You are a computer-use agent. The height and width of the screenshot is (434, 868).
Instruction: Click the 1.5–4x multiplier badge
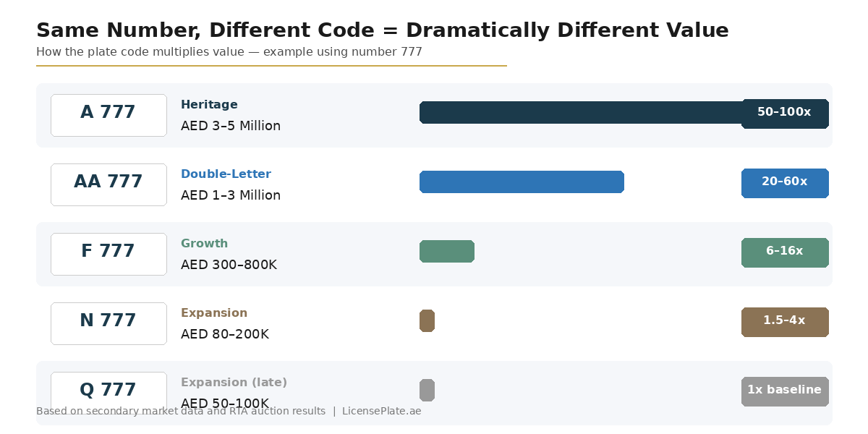click(x=785, y=322)
